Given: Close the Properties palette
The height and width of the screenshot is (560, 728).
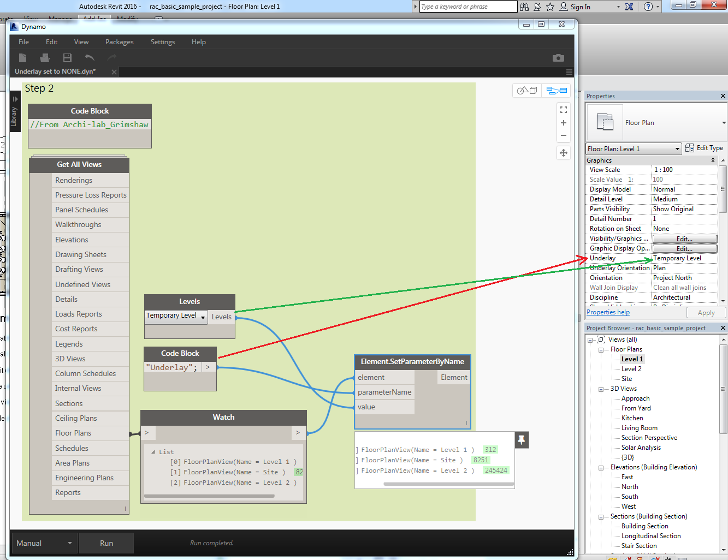Looking at the screenshot, I should (x=723, y=96).
